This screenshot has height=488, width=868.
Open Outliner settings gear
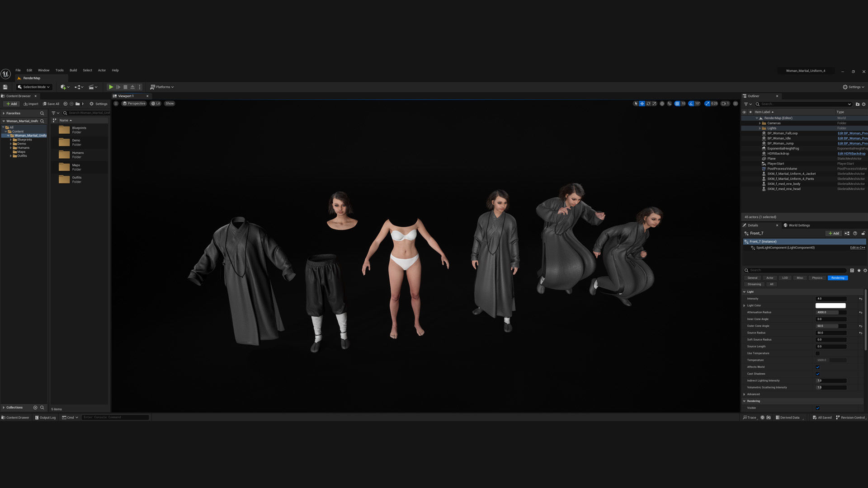click(864, 104)
